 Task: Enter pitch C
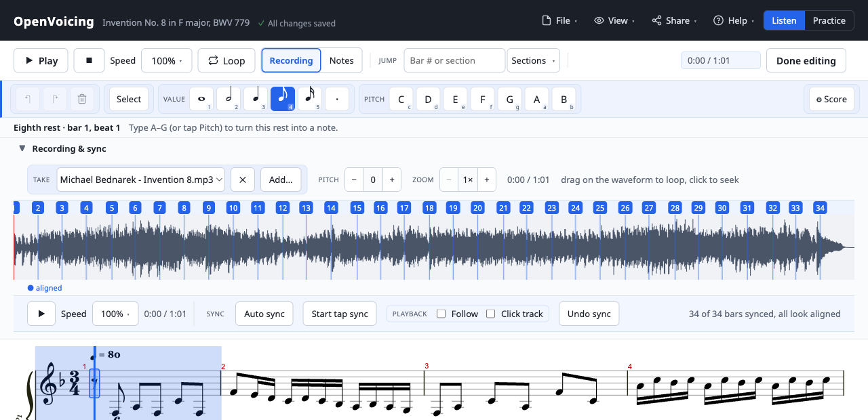[x=401, y=99]
